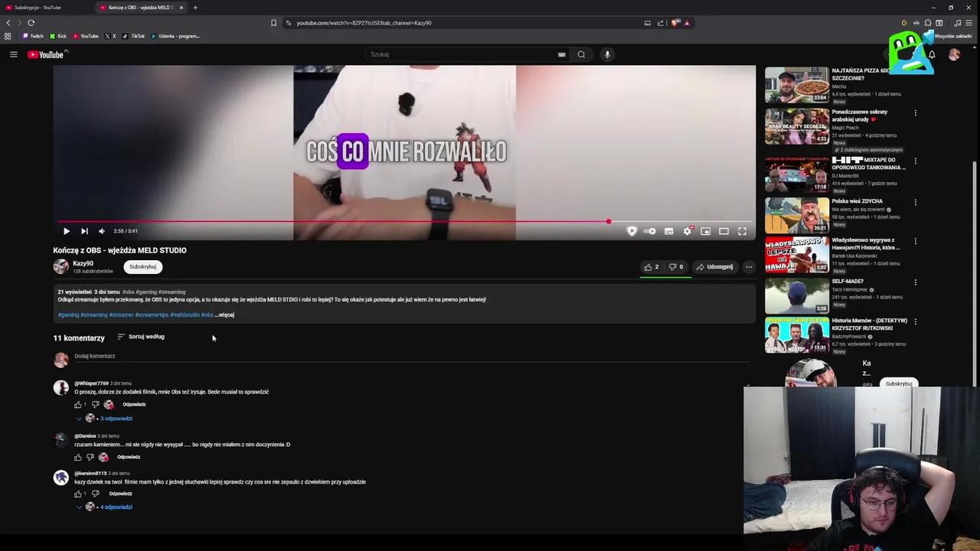Dislike the comment by @Dareios
Image resolution: width=980 pixels, height=551 pixels.
pos(90,457)
